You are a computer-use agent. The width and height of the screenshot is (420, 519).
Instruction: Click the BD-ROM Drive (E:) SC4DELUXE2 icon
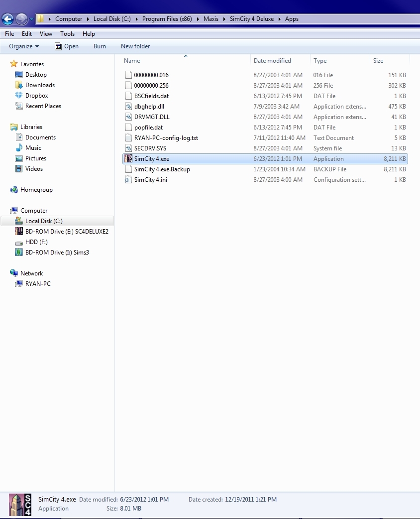click(19, 231)
